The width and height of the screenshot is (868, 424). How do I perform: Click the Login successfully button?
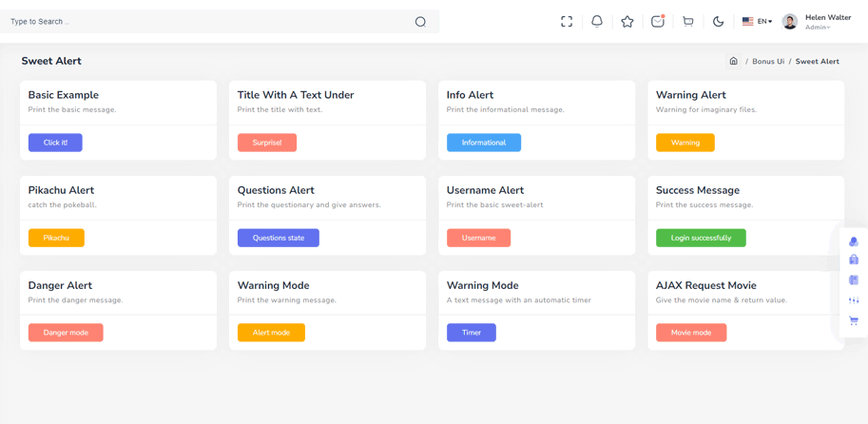point(701,238)
